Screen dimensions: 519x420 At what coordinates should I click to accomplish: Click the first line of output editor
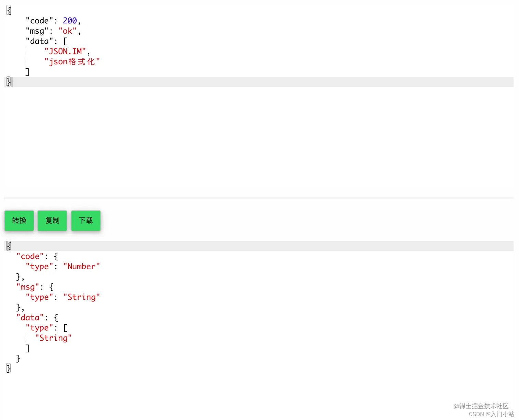click(x=259, y=246)
